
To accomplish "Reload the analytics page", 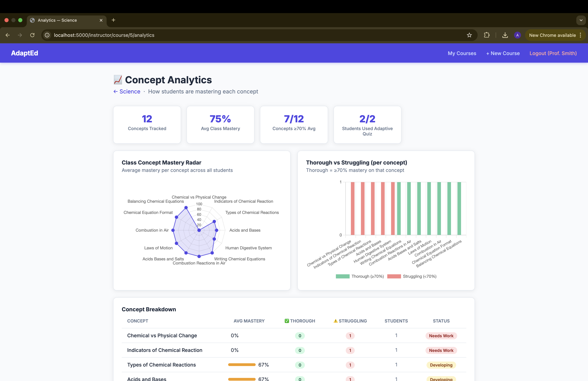I will coord(32,35).
